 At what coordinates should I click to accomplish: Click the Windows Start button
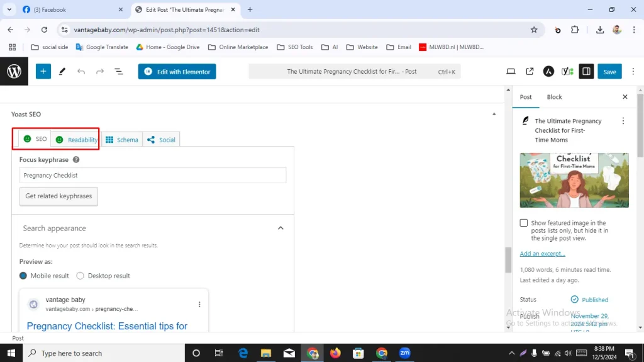click(11, 353)
